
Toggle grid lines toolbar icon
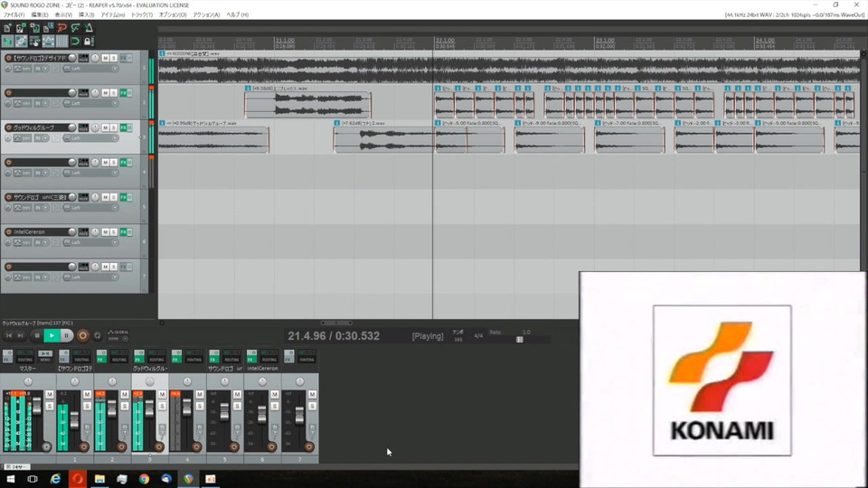click(x=61, y=42)
